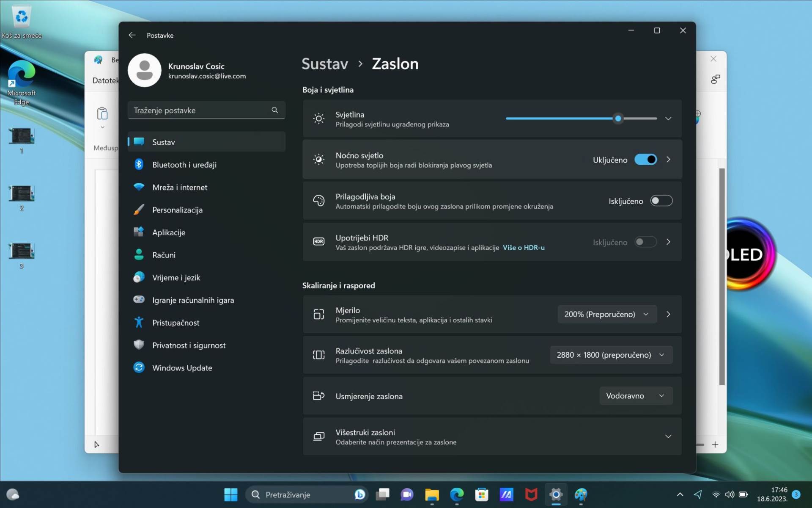The width and height of the screenshot is (812, 508).
Task: Select Sustav in the breadcrumb
Action: tap(325, 63)
